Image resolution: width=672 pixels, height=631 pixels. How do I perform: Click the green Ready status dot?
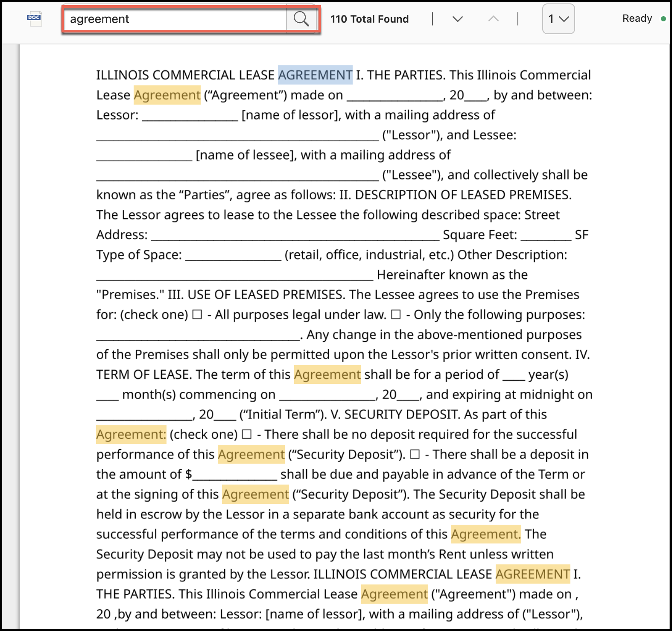click(663, 19)
